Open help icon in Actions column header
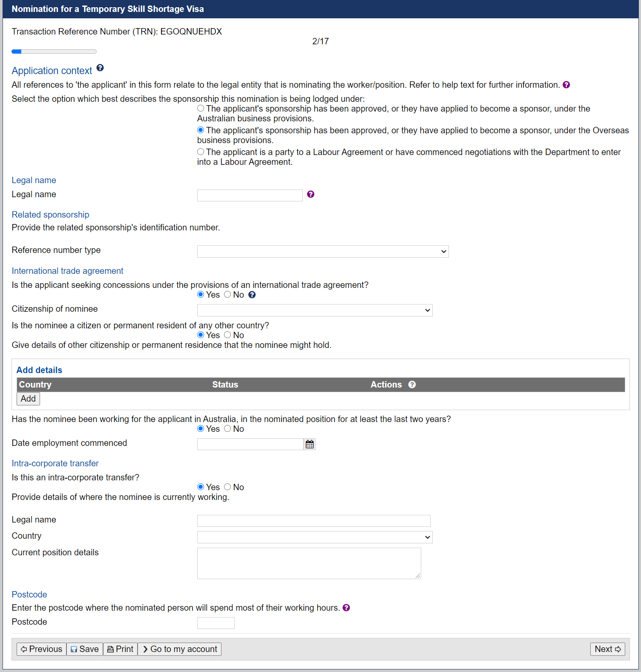 412,385
